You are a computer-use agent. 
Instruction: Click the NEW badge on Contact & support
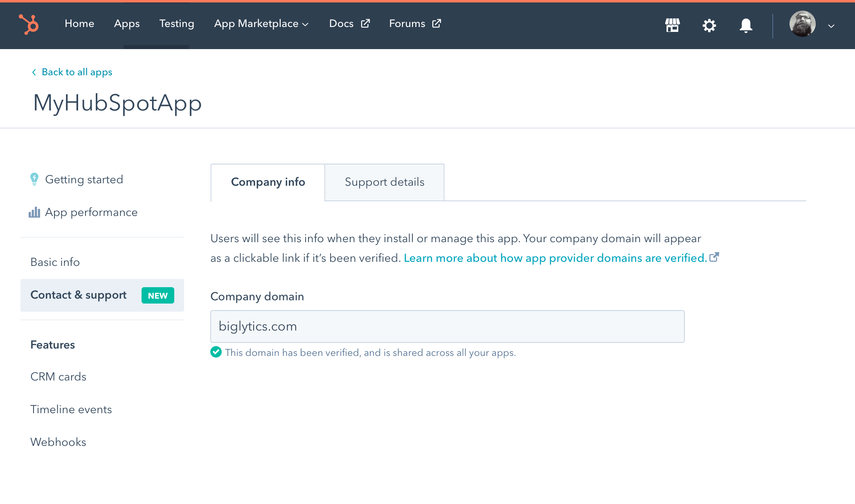click(158, 295)
